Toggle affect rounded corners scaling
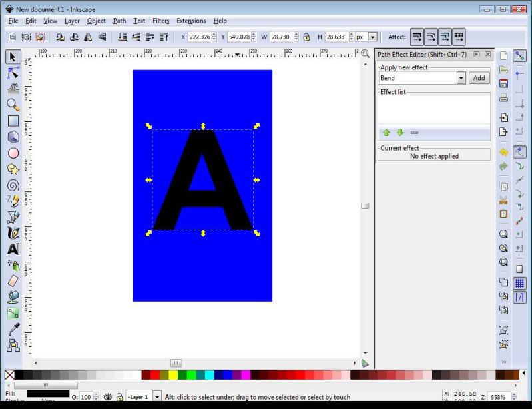Viewport: 532px width, 409px height. (x=431, y=37)
